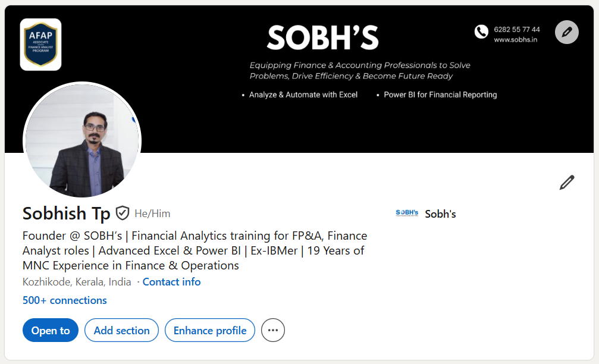Edit the cover banner with the pencil icon
Screen dimensions: 599x364
pyautogui.click(x=566, y=32)
